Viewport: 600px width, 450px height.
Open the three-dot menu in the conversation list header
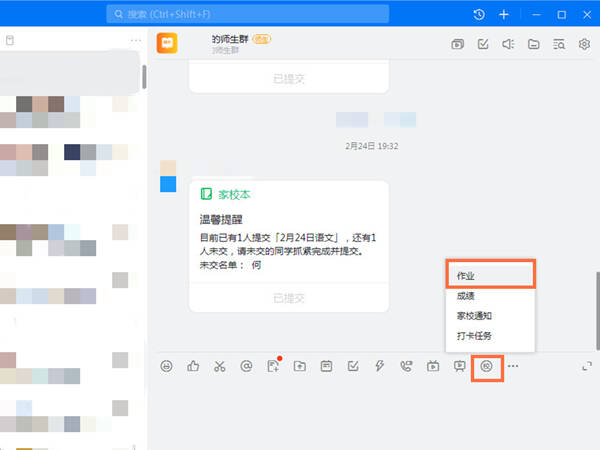136,40
